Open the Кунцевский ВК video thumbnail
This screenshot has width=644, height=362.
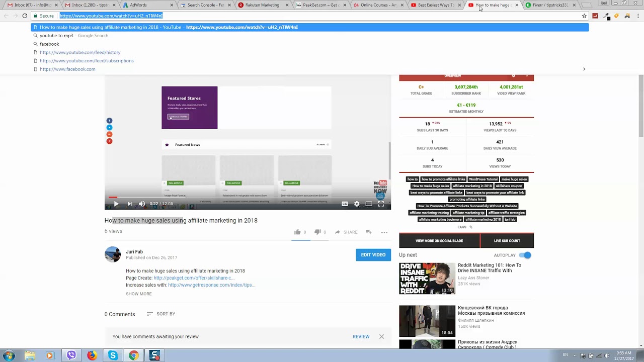click(x=427, y=321)
